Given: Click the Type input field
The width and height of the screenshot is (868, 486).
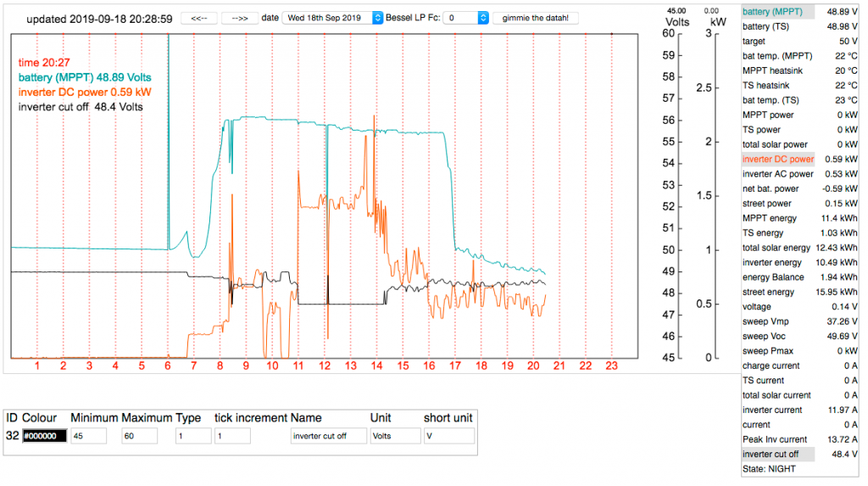Looking at the screenshot, I should pyautogui.click(x=192, y=436).
